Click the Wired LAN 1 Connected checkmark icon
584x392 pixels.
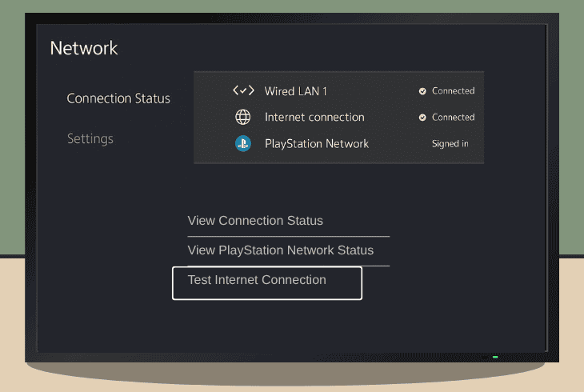tap(422, 91)
